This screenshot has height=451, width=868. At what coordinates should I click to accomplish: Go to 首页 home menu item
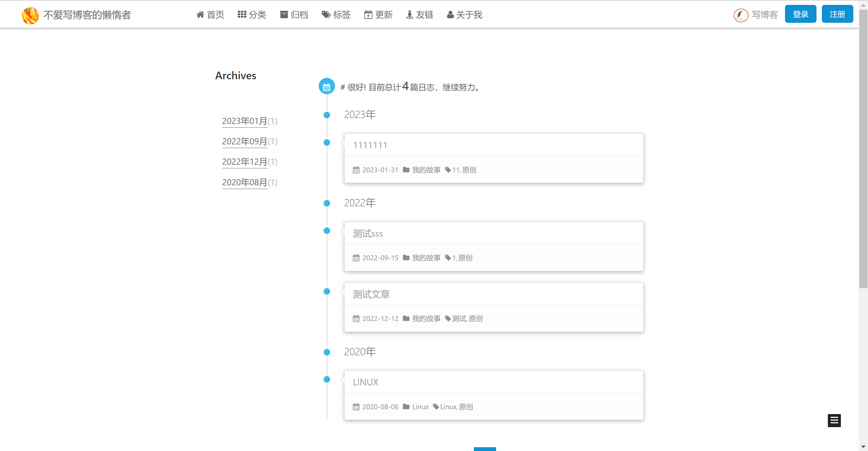pyautogui.click(x=210, y=14)
